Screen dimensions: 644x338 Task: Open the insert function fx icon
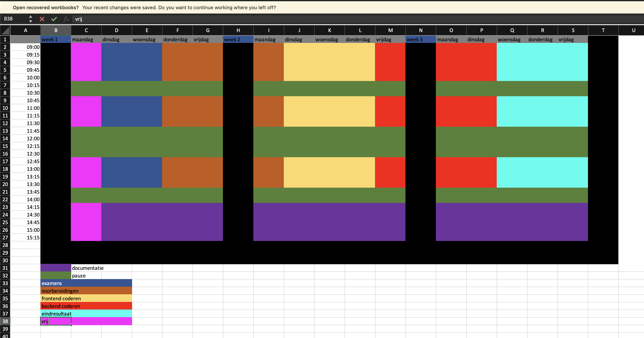[x=66, y=19]
